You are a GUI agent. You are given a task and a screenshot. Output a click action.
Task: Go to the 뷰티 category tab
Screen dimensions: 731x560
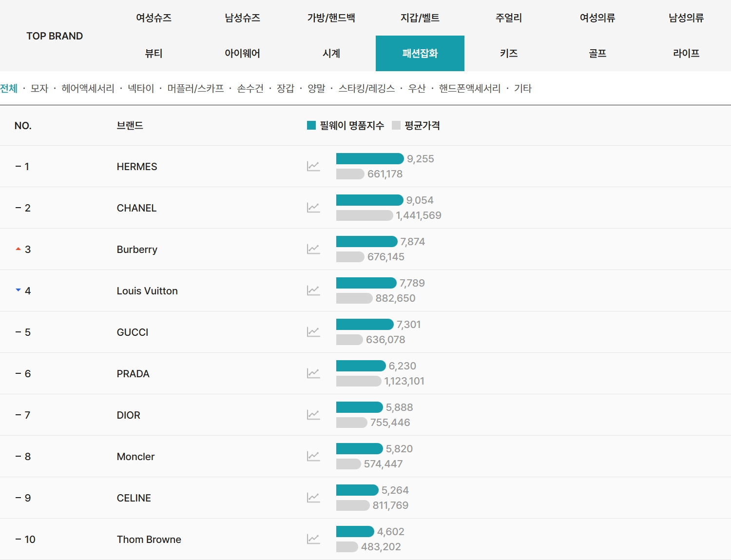click(x=154, y=54)
